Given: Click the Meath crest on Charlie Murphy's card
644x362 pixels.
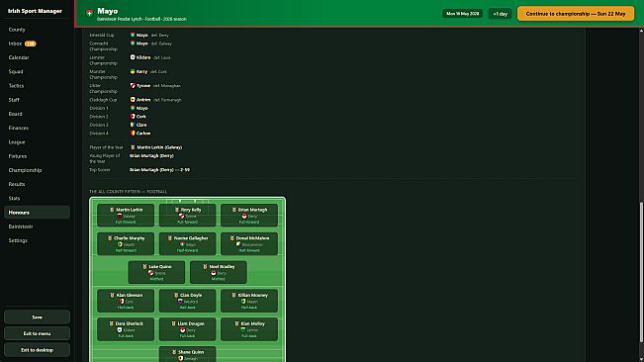Looking at the screenshot, I should [x=120, y=244].
